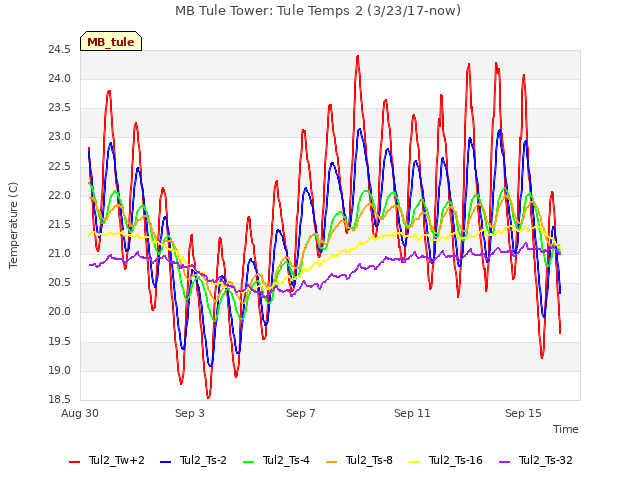640x480 pixels.
Task: Click the yellow Tul2_Ts-16 legend swatch
Action: 415,462
